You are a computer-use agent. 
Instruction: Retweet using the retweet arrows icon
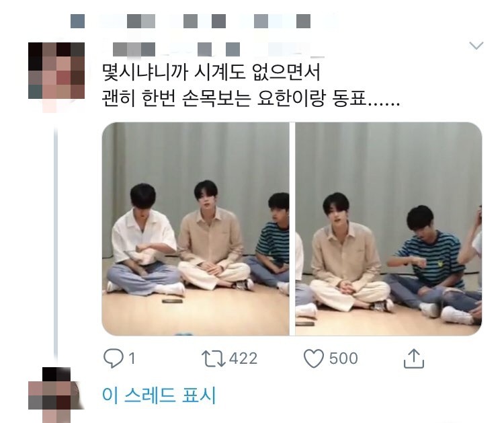coord(214,358)
